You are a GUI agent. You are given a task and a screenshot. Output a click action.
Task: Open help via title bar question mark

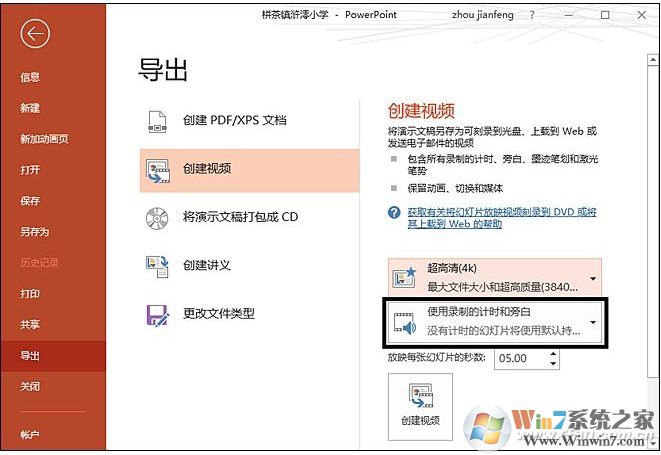tap(532, 15)
